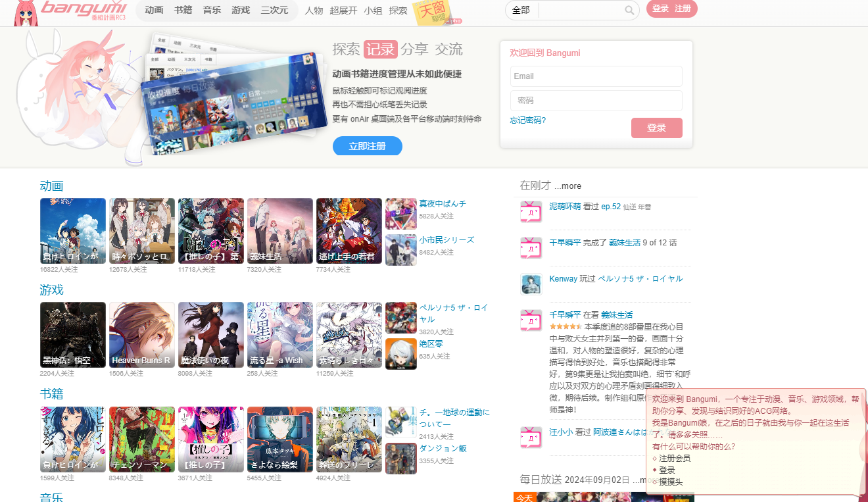Expand more activity via 在刚才 ...more

click(569, 186)
